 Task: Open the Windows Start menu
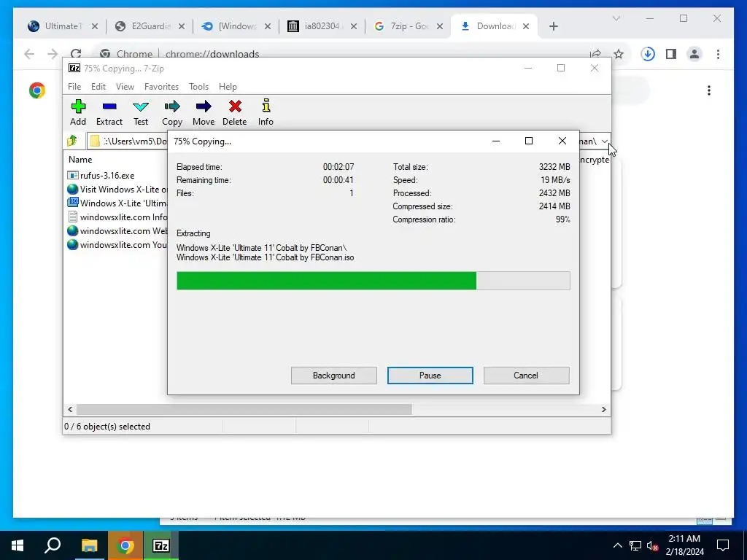pos(18,545)
